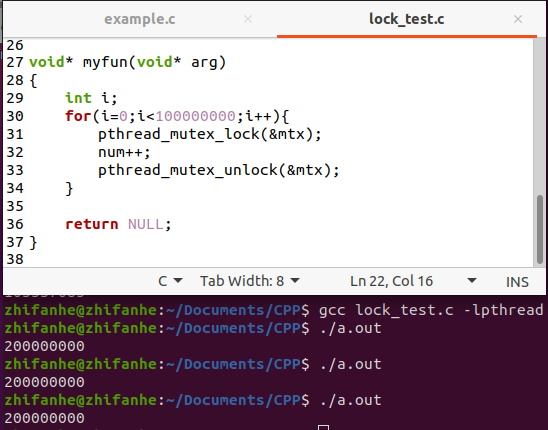Open the Tab Width: 8 dropdown
The width and height of the screenshot is (548, 430).
(x=250, y=281)
